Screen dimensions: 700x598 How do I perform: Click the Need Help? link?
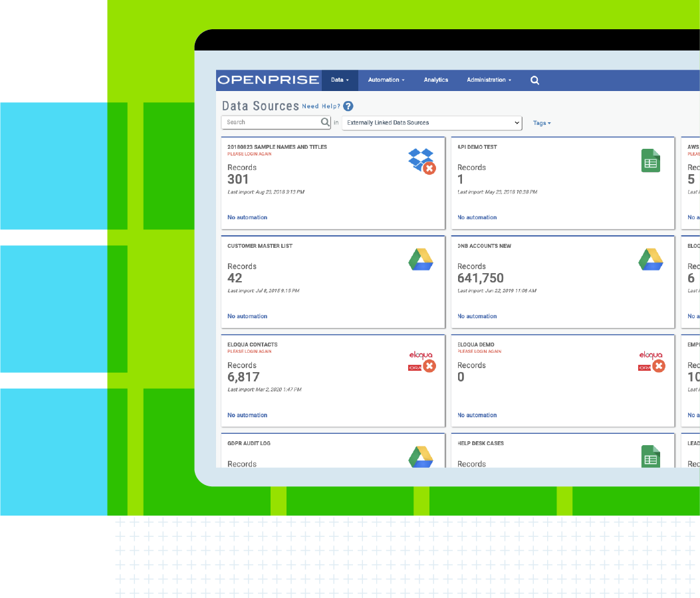(321, 106)
